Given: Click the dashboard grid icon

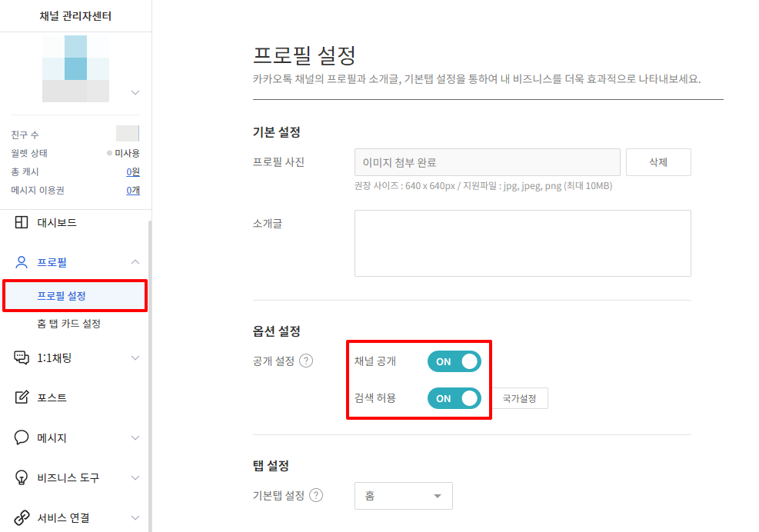Looking at the screenshot, I should click(x=22, y=223).
